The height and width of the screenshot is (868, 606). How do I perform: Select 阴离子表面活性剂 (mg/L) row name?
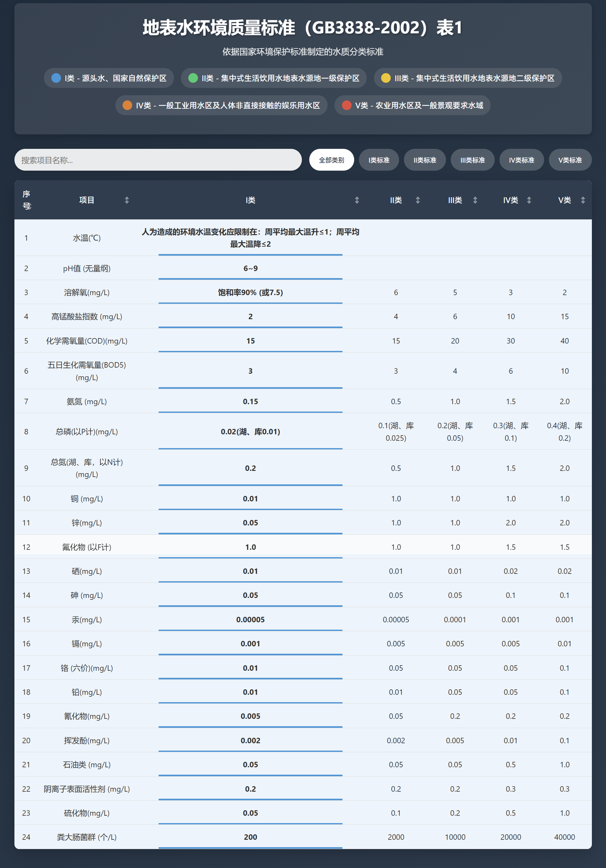coord(87,789)
